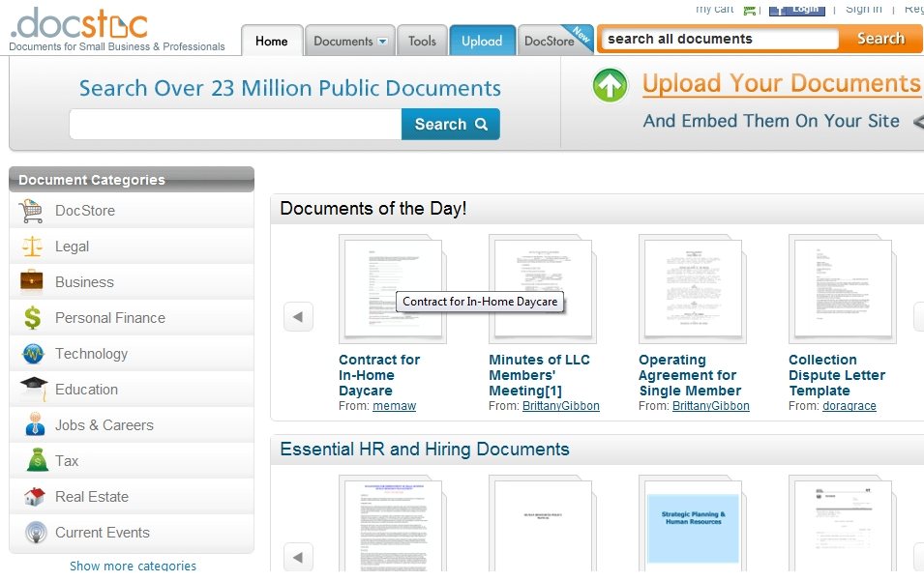Image resolution: width=924 pixels, height=581 pixels.
Task: Open BrittanyGibbon link under Operating Agreement
Action: point(711,406)
